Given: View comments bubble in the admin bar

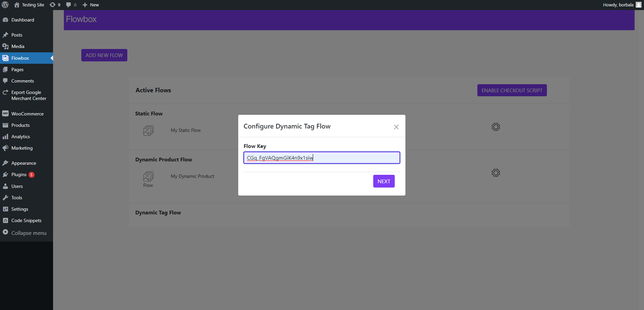Looking at the screenshot, I should (71, 5).
